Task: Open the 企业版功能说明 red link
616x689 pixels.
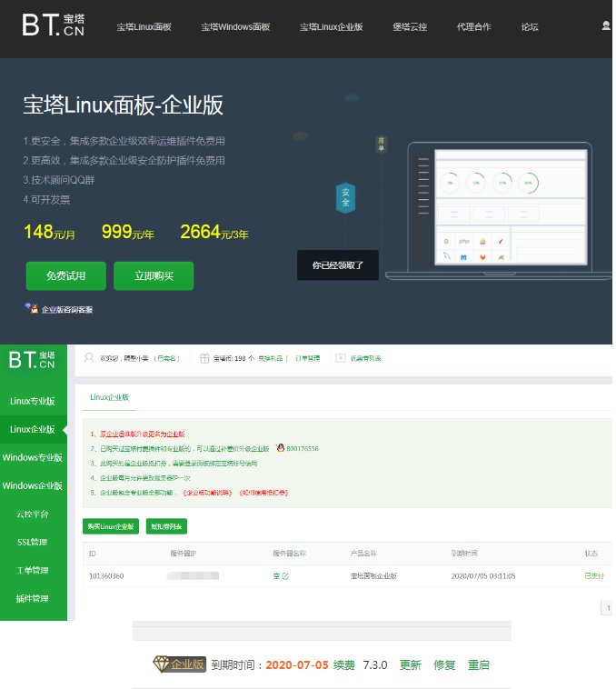Action: pyautogui.click(x=207, y=493)
